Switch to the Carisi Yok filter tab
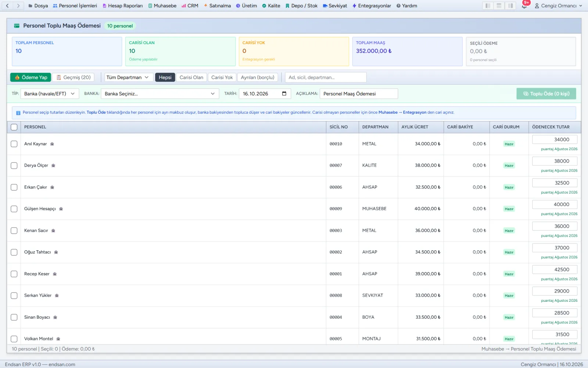588x368 pixels. pyautogui.click(x=222, y=77)
